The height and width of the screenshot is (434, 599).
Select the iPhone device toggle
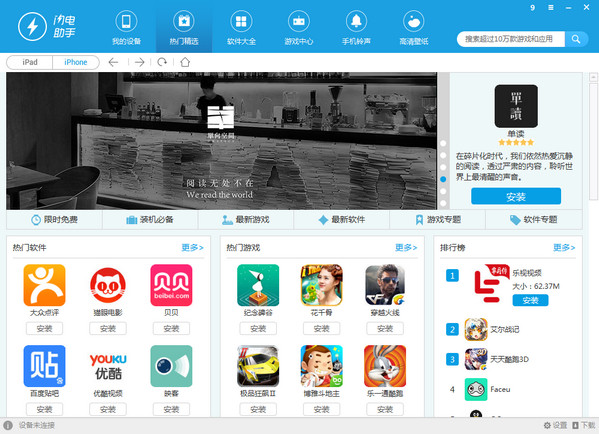[x=76, y=62]
